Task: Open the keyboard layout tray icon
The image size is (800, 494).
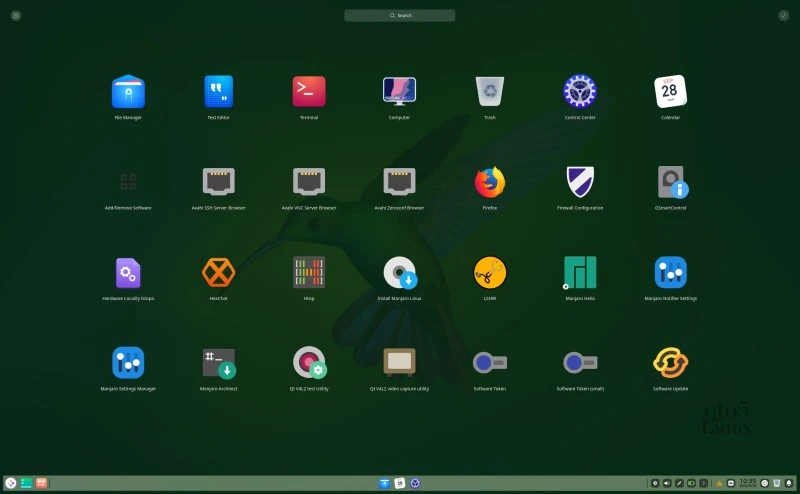Action: click(x=731, y=483)
